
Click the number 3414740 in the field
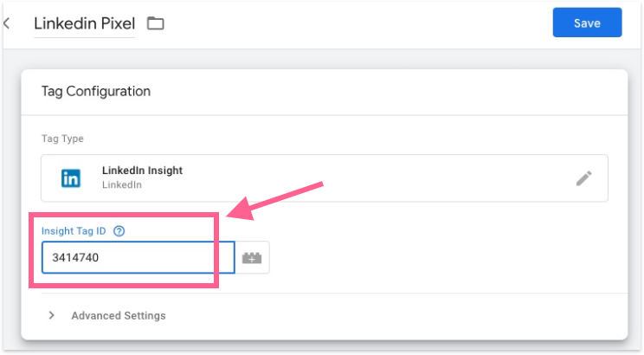pos(76,258)
